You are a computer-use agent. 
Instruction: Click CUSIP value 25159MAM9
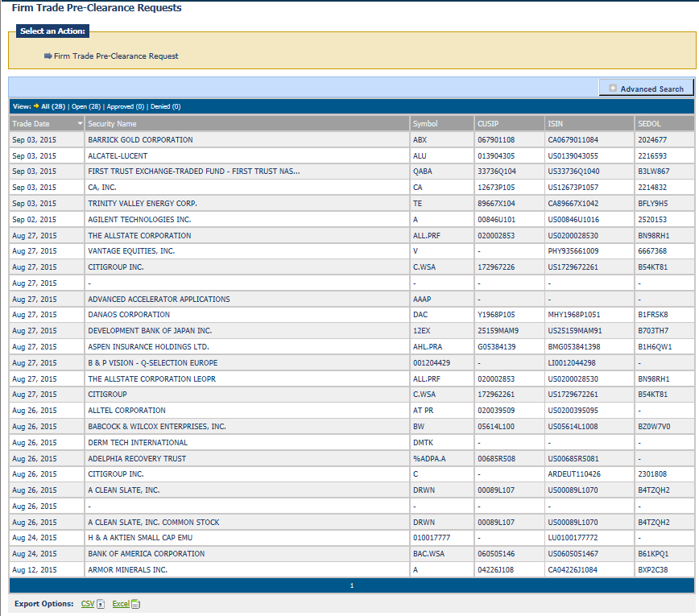498,331
